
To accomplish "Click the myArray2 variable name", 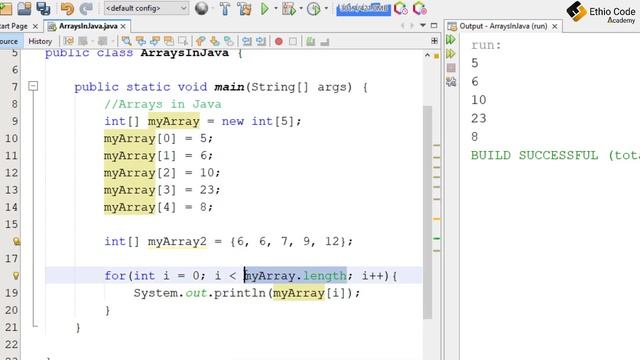I will point(177,241).
